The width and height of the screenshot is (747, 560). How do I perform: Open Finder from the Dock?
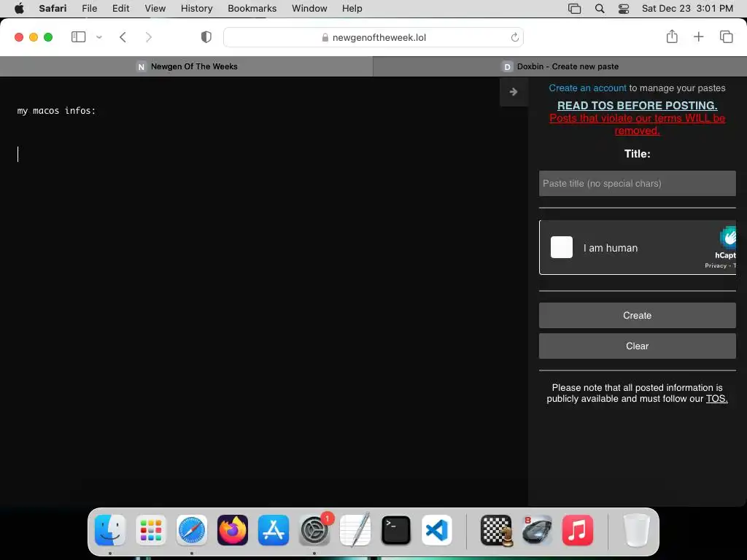click(110, 530)
